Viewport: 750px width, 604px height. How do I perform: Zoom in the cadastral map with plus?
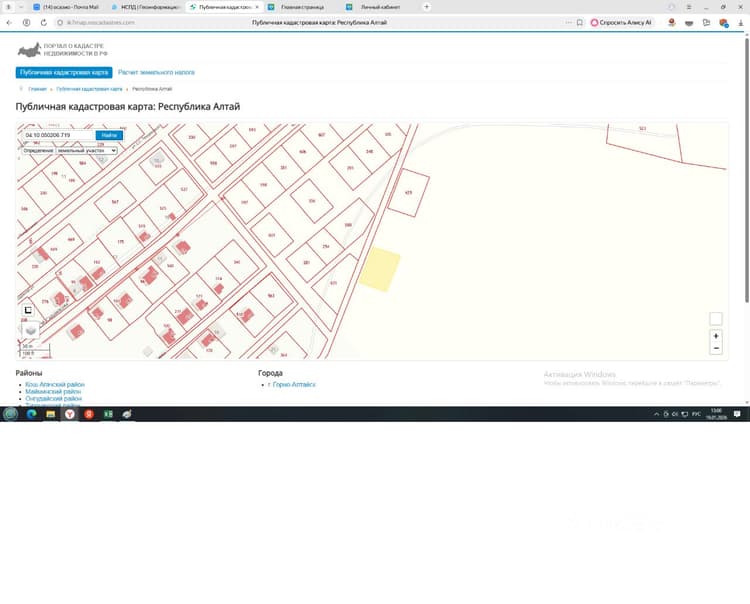coord(716,336)
